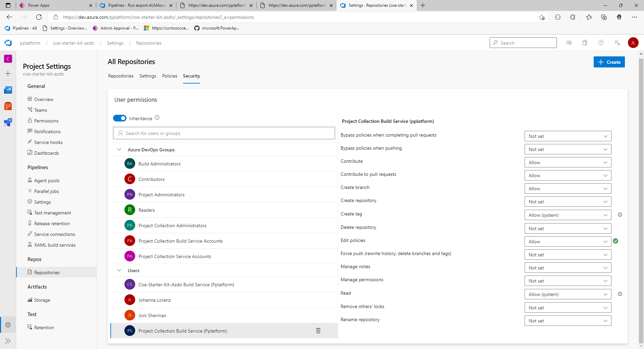The width and height of the screenshot is (644, 349).
Task: Open the Contribute permission dropdown
Action: click(x=568, y=162)
